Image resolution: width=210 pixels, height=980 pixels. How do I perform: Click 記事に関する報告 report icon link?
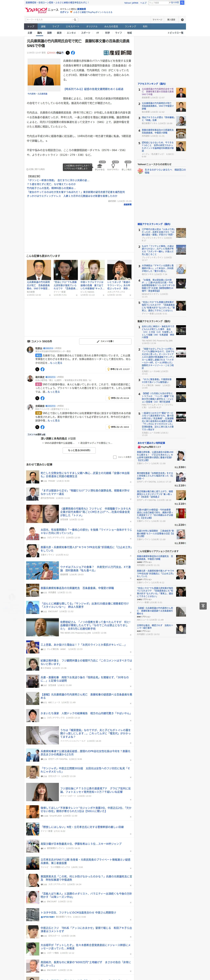tap(36, 169)
